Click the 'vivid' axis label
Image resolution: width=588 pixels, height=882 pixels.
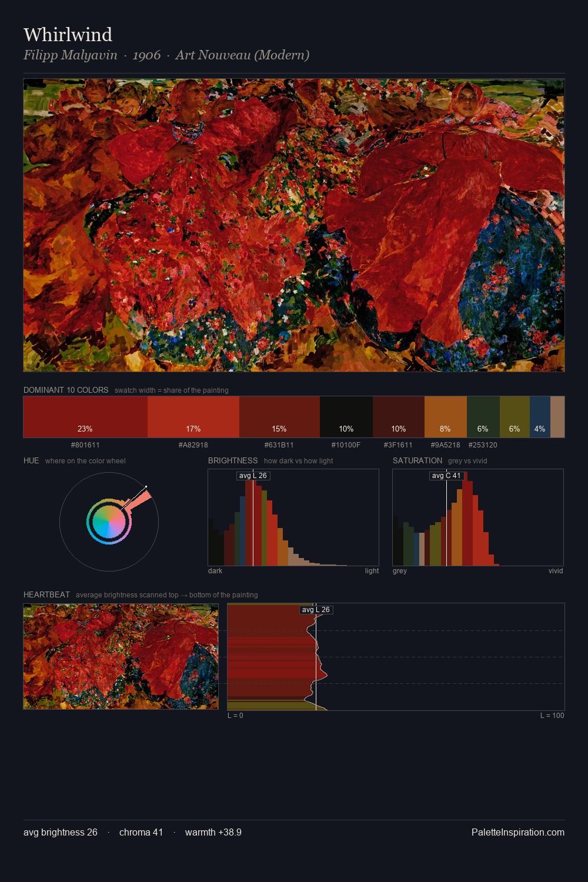click(556, 571)
